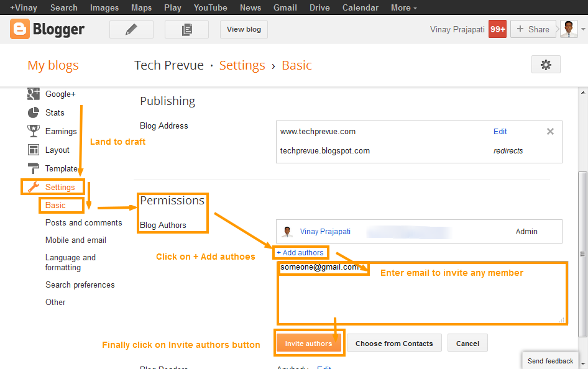Go to My blogs
This screenshot has height=369, width=588.
[53, 65]
